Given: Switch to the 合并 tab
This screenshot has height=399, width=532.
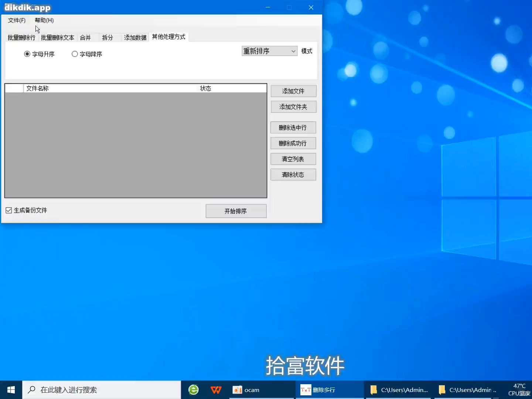Looking at the screenshot, I should coord(85,37).
